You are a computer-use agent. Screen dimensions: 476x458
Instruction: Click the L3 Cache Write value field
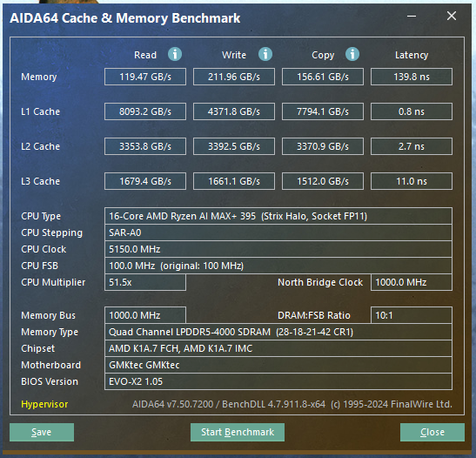pyautogui.click(x=234, y=181)
